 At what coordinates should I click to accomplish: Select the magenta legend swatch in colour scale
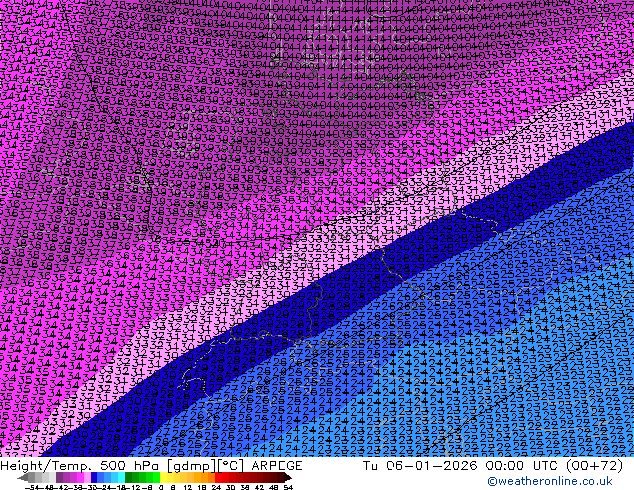pyautogui.click(x=80, y=477)
